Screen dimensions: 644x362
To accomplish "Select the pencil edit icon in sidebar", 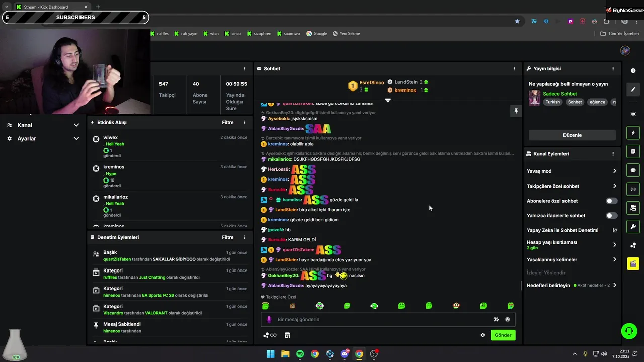I will 633,89.
